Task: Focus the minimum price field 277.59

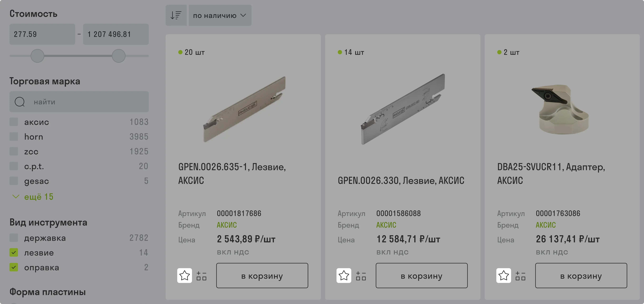Action: coord(42,34)
